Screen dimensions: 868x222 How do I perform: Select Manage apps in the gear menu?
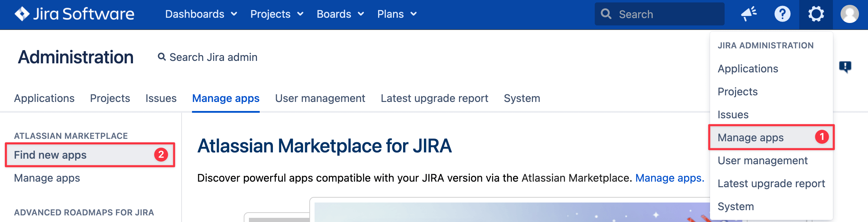pos(751,137)
